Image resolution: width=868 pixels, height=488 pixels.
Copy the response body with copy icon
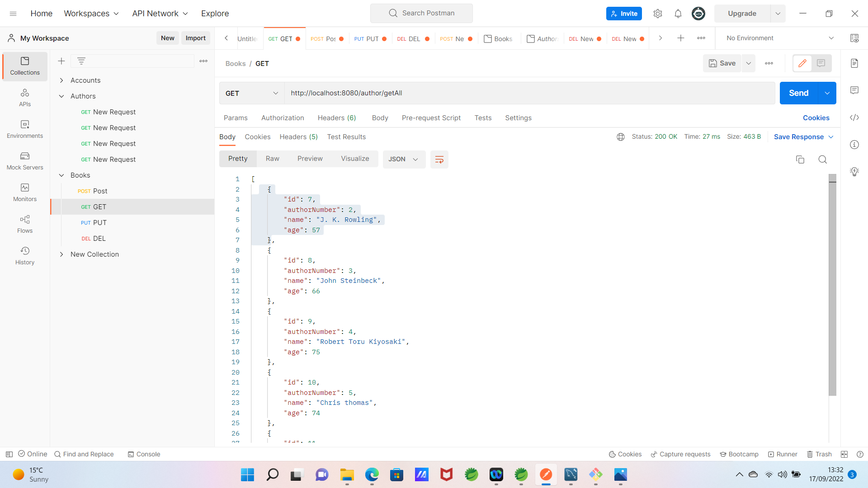pos(800,160)
